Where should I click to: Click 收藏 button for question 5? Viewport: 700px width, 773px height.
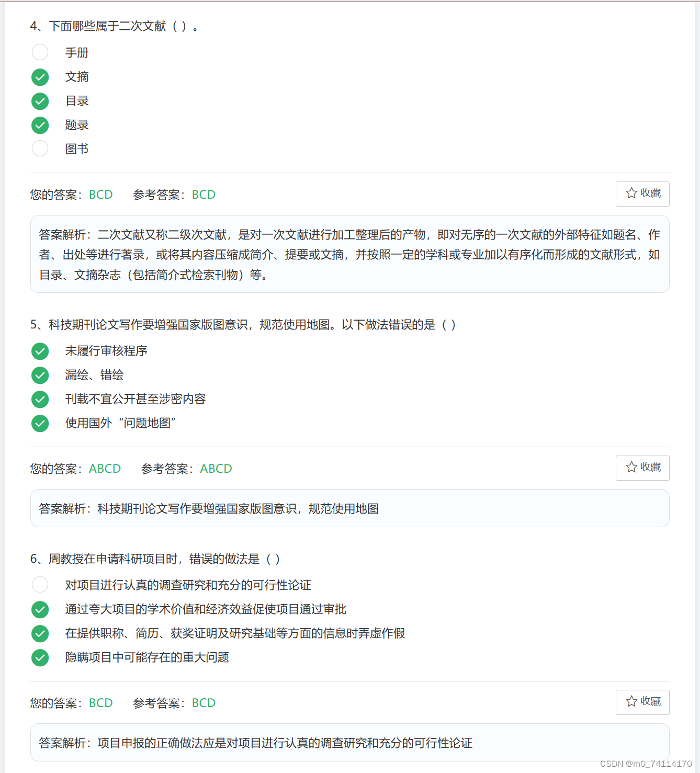pyautogui.click(x=642, y=468)
